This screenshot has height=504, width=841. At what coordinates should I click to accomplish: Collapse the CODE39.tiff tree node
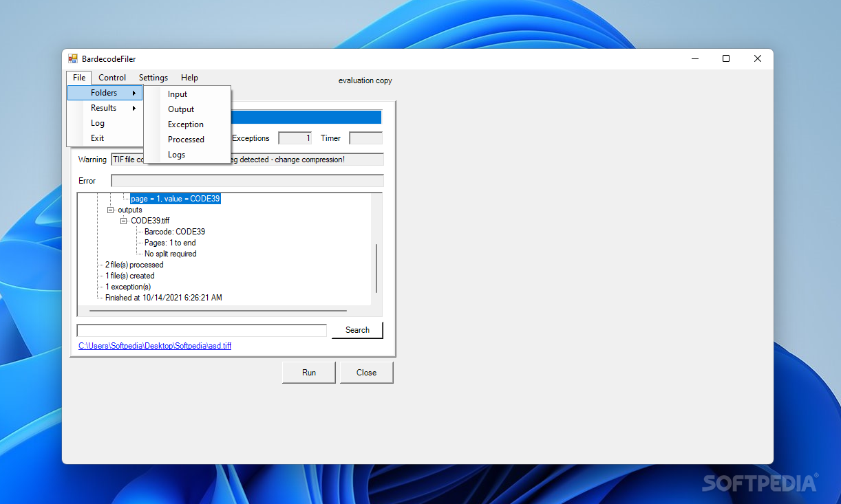coord(124,221)
